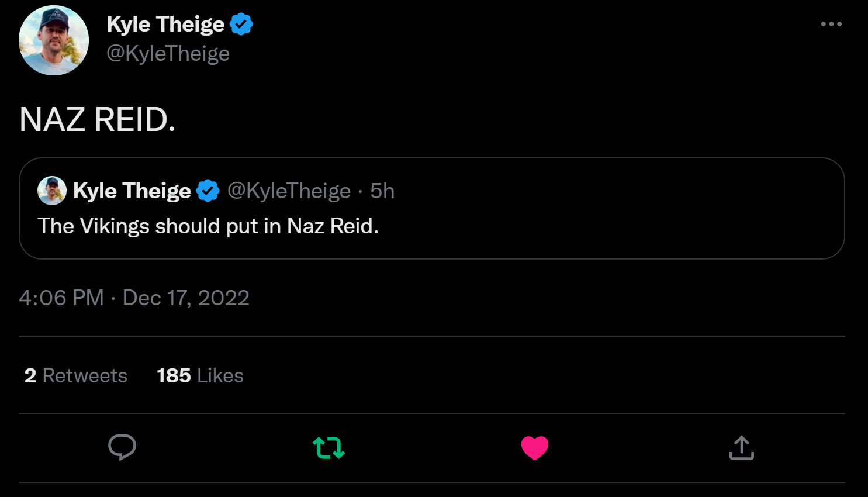The height and width of the screenshot is (497, 868).
Task: Share the tweet with upload arrow icon
Action: [x=741, y=448]
